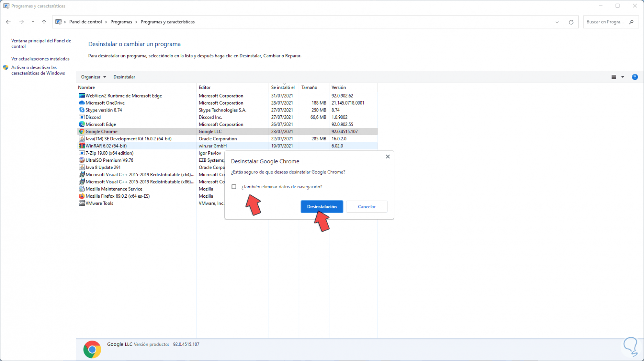
Task: Sort by the Versión column header
Action: tap(353, 87)
